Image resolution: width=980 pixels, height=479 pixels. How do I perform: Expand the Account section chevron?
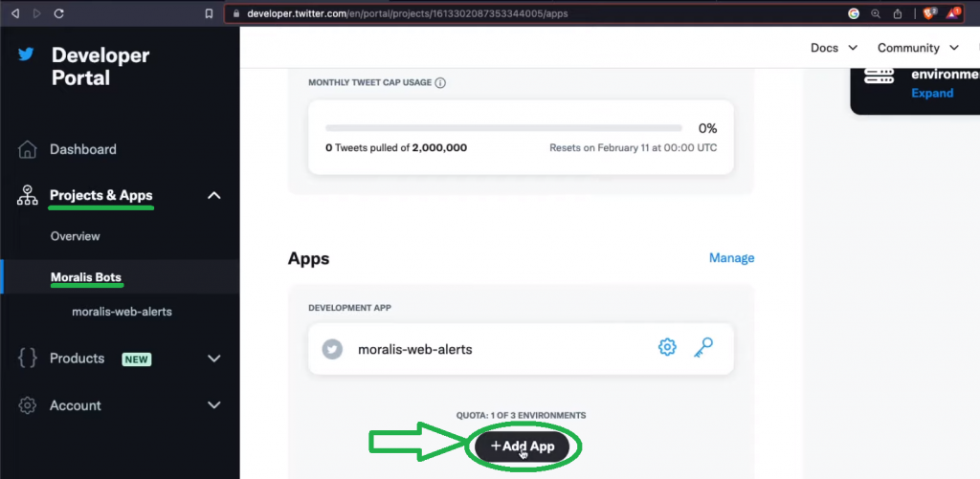(x=213, y=405)
